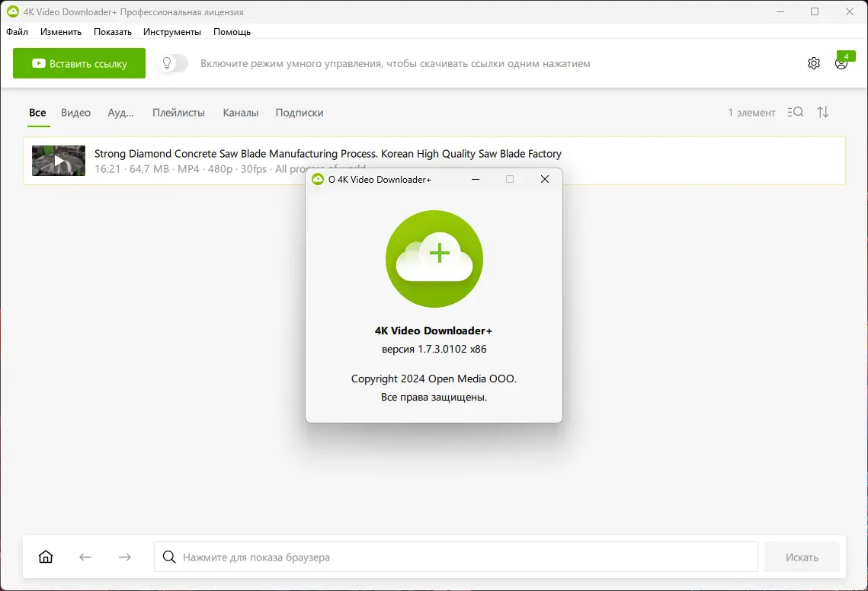Switch to the Каналы tab
This screenshot has width=868, height=591.
[x=240, y=113]
